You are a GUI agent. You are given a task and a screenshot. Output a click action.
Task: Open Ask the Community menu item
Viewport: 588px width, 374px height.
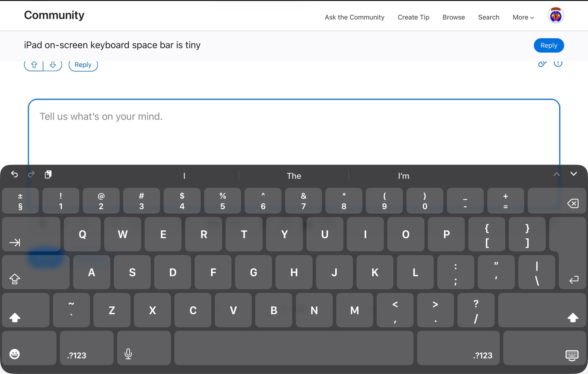click(354, 17)
